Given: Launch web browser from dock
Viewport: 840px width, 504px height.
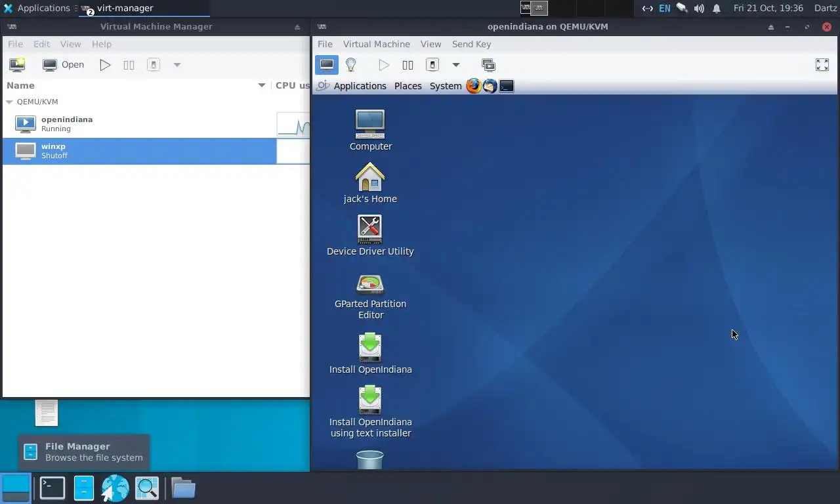Looking at the screenshot, I should [x=115, y=488].
